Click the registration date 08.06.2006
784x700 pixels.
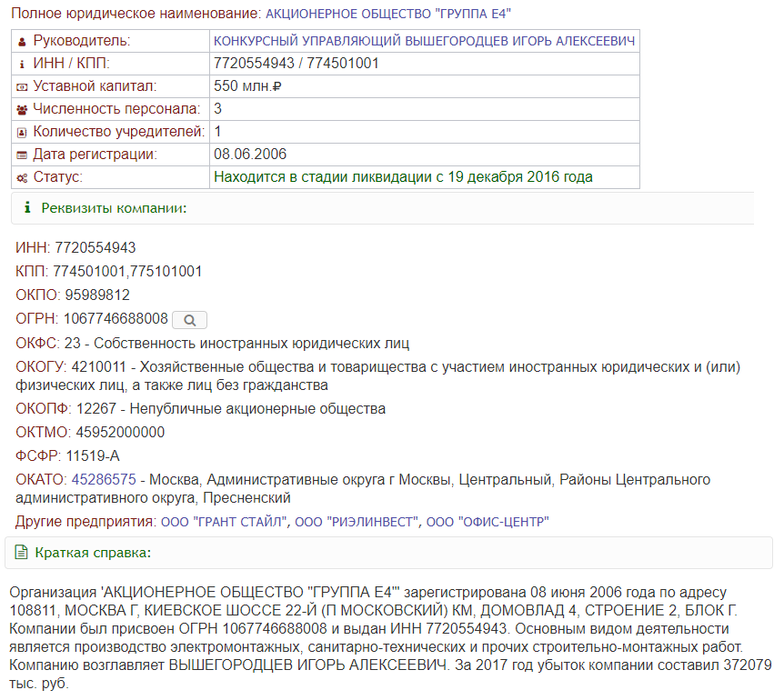point(250,154)
